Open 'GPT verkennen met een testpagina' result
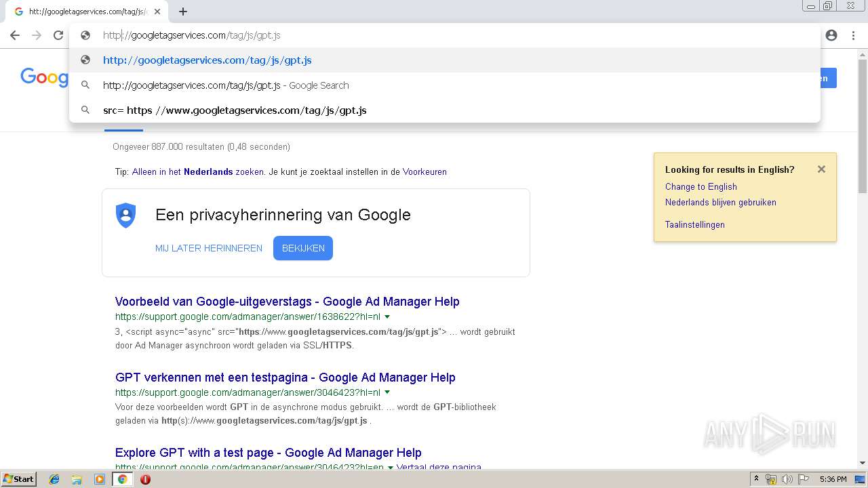Screen dimensions: 868x488 (x=285, y=378)
